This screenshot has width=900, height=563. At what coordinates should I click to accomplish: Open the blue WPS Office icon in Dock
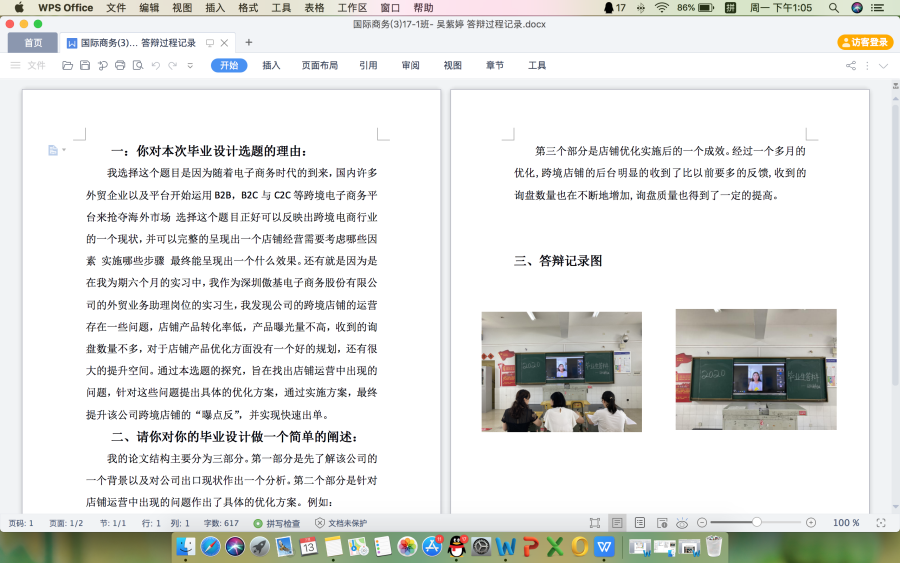pos(604,547)
